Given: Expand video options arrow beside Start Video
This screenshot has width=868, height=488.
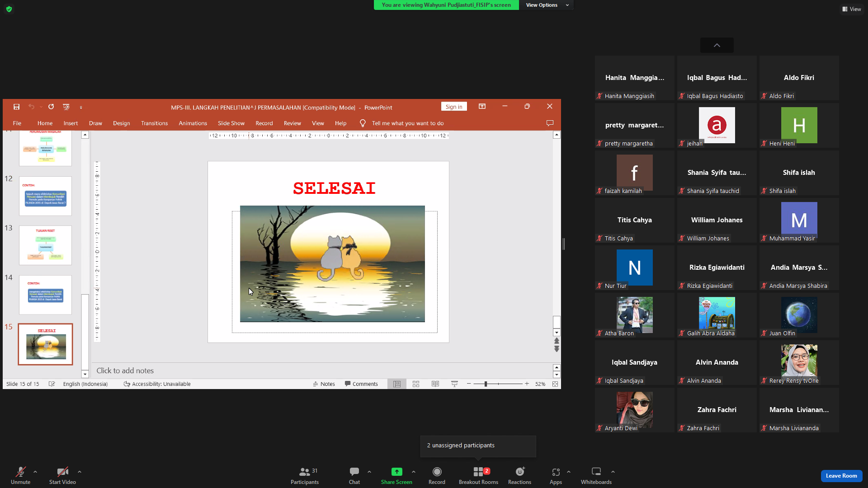Looking at the screenshot, I should pos(80,472).
